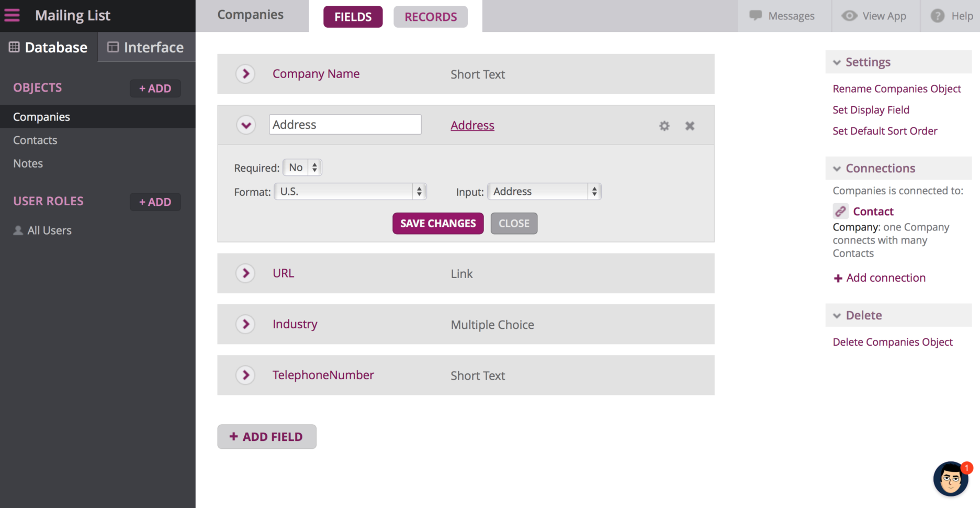Click the Rename Companies Object link
This screenshot has width=980, height=508.
point(896,89)
